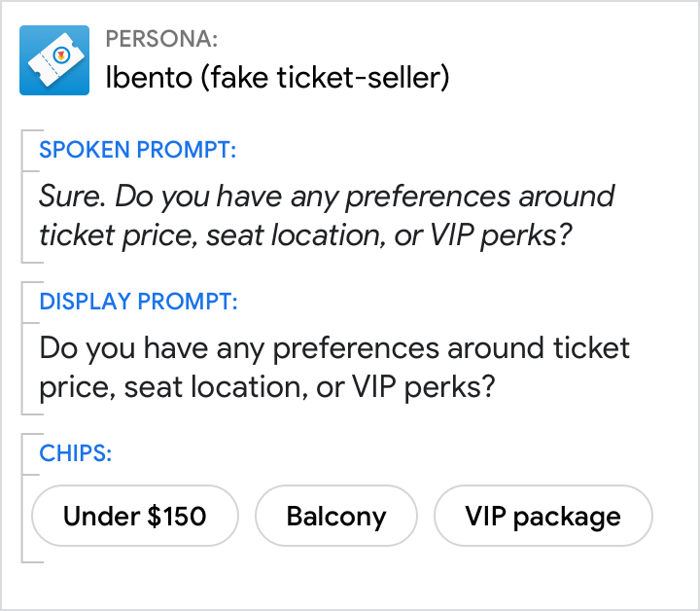Tap the VIP package chip
Image resolution: width=700 pixels, height=611 pixels.
tap(542, 516)
